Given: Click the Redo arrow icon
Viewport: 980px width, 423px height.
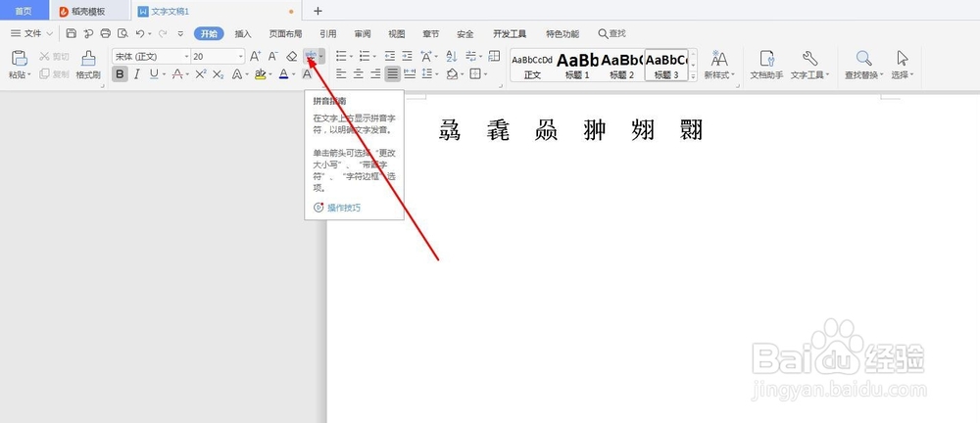Looking at the screenshot, I should pos(163,33).
